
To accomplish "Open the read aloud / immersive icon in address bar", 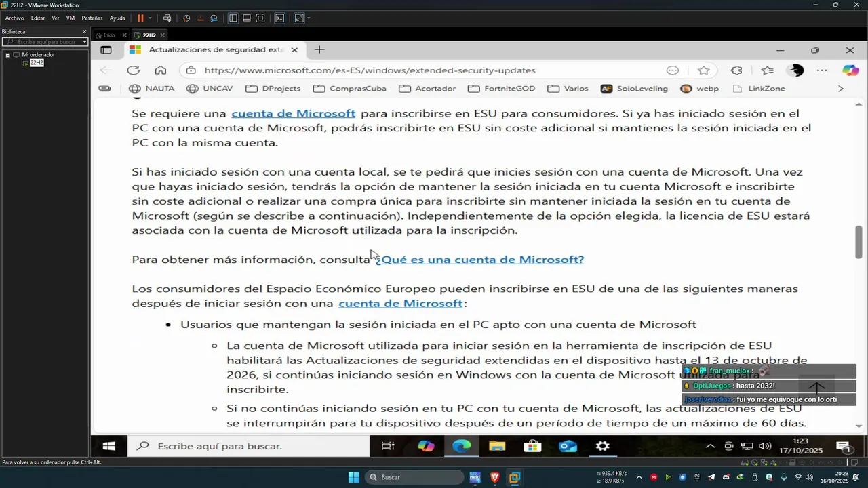I will [x=673, y=70].
